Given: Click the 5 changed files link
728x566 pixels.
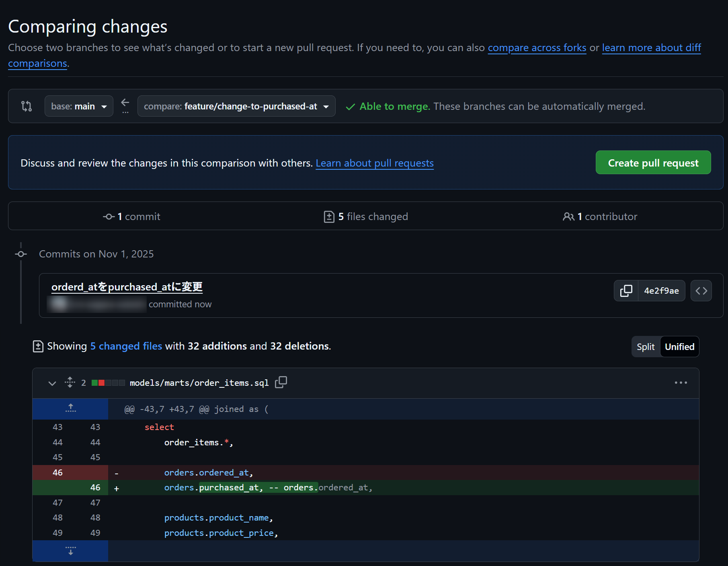Looking at the screenshot, I should click(x=126, y=346).
